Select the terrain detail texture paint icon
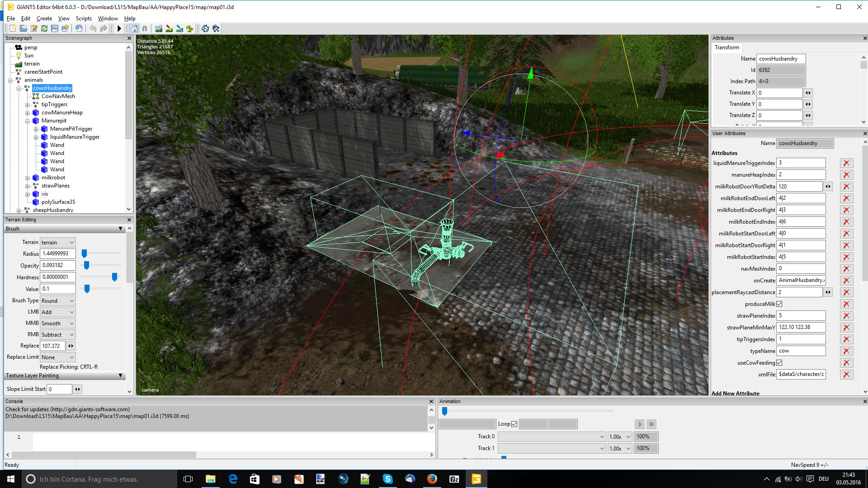 click(169, 28)
